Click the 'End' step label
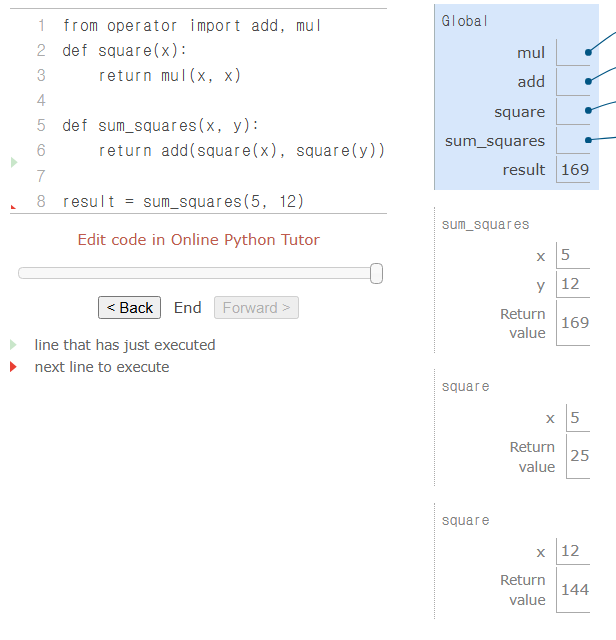 click(x=187, y=307)
